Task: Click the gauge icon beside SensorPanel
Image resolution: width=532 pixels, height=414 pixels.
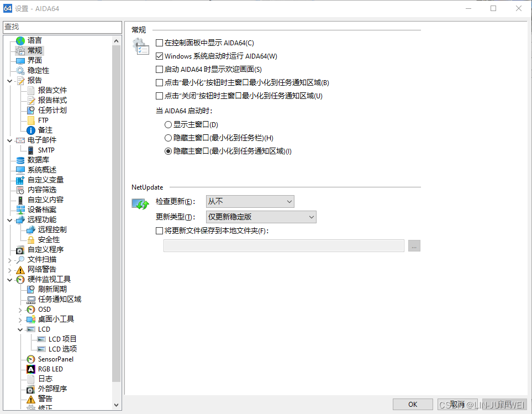Action: click(x=31, y=359)
